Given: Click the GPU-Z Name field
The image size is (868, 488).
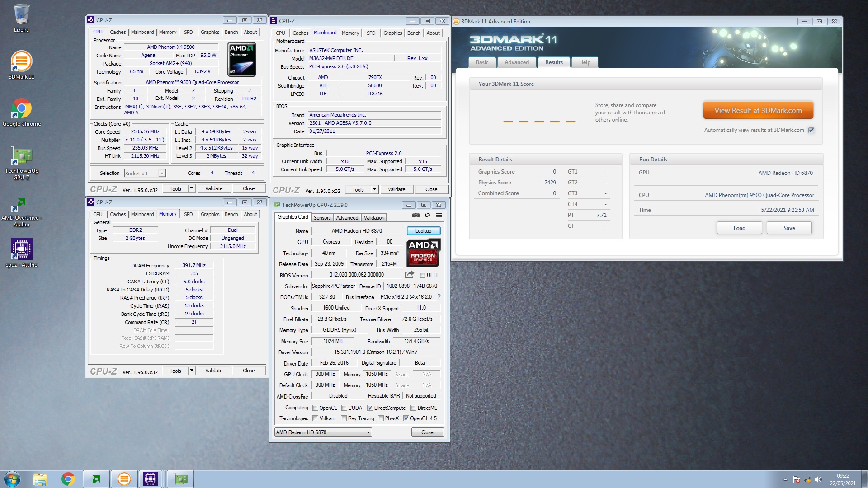Looking at the screenshot, I should pyautogui.click(x=357, y=231).
